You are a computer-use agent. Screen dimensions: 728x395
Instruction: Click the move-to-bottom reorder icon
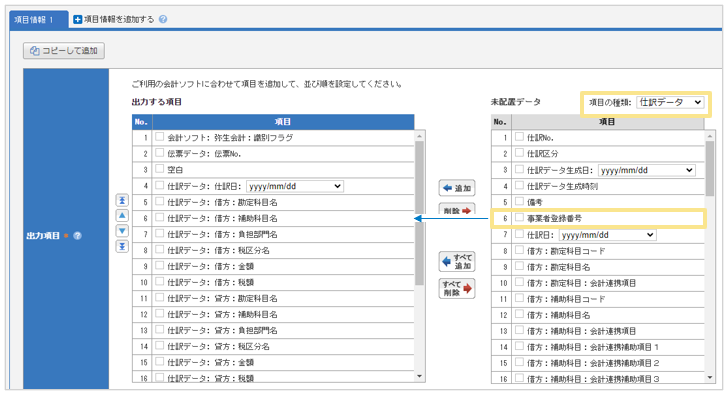pos(122,246)
